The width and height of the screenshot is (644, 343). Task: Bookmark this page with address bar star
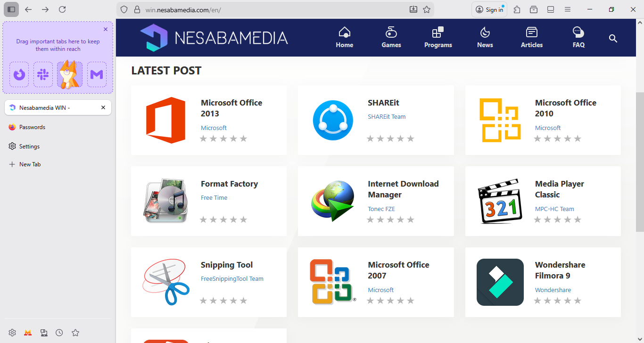click(x=427, y=9)
